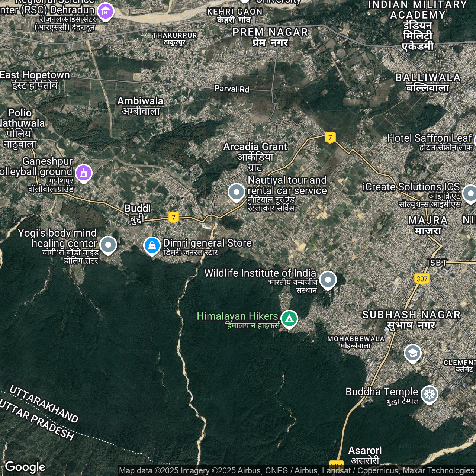Screen dimensions: 476x476
Task: Select the Prem Nagar locality label
Action: pyautogui.click(x=270, y=32)
